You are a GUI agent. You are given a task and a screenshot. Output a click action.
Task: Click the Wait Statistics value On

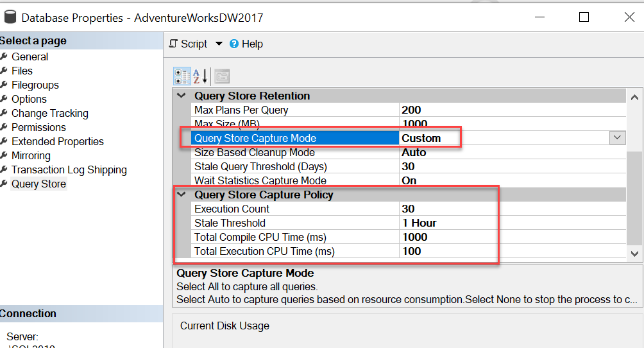tap(409, 180)
